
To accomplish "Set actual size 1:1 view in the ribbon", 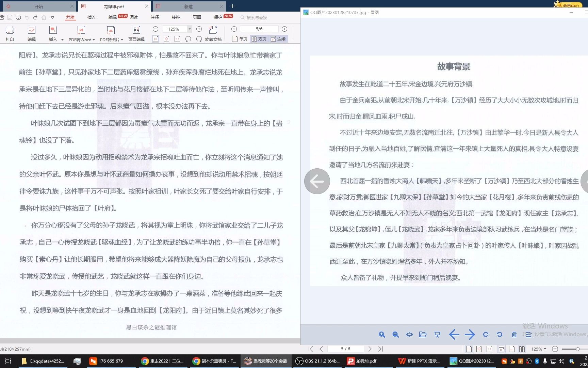I will pyautogui.click(x=156, y=39).
